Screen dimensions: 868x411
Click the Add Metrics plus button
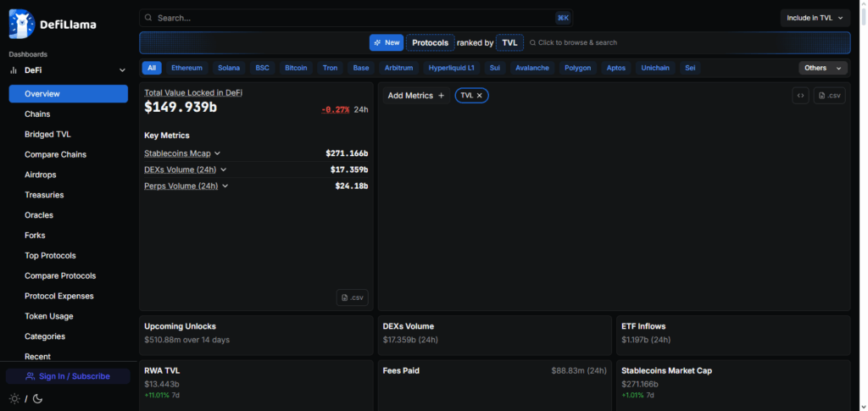tap(415, 95)
